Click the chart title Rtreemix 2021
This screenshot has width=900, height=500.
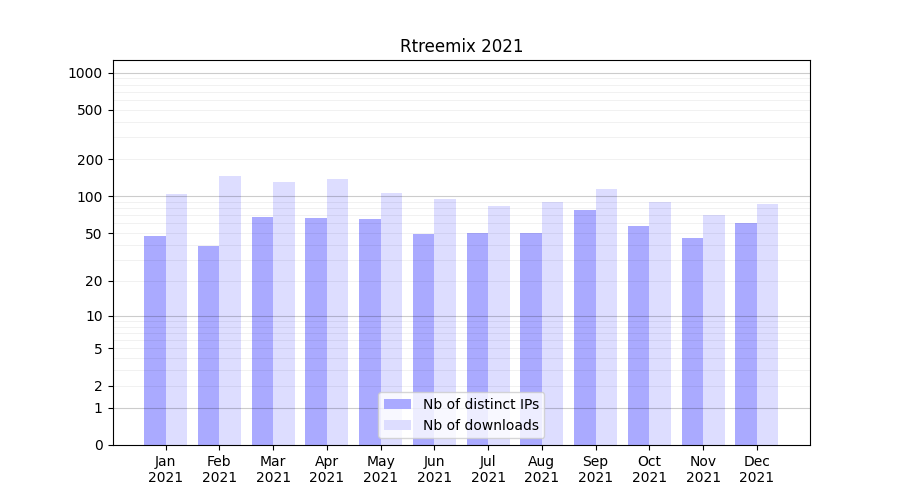coord(461,46)
